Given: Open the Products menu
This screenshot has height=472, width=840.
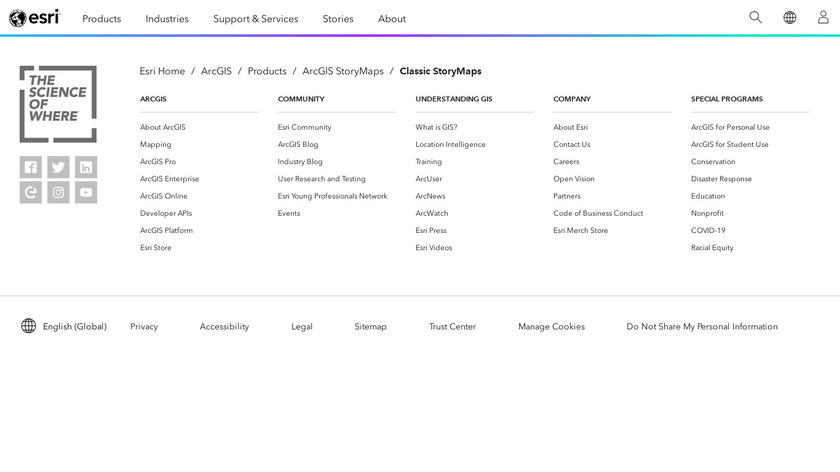Looking at the screenshot, I should click(x=101, y=19).
